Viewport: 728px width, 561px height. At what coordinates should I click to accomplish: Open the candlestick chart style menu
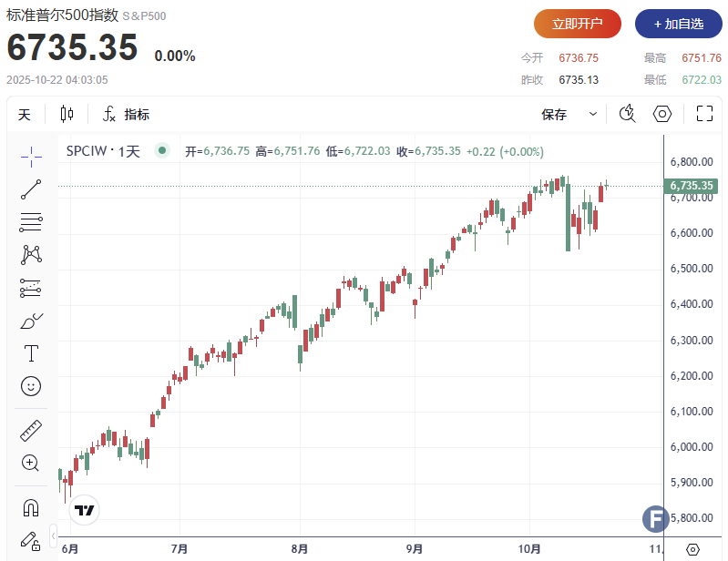point(67,114)
